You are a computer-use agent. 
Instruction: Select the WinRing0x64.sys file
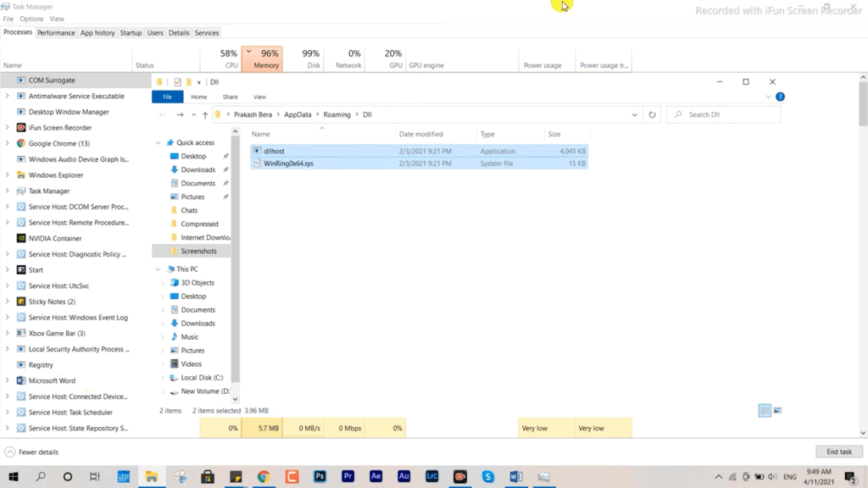click(x=419, y=164)
